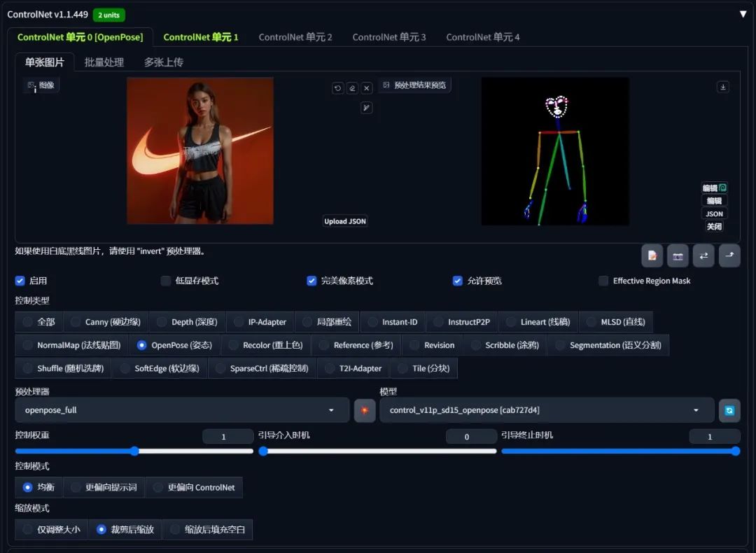Open the control_v11p_sd15_openpose model dropdown
Viewport: 756px width, 553px height.
click(546, 409)
